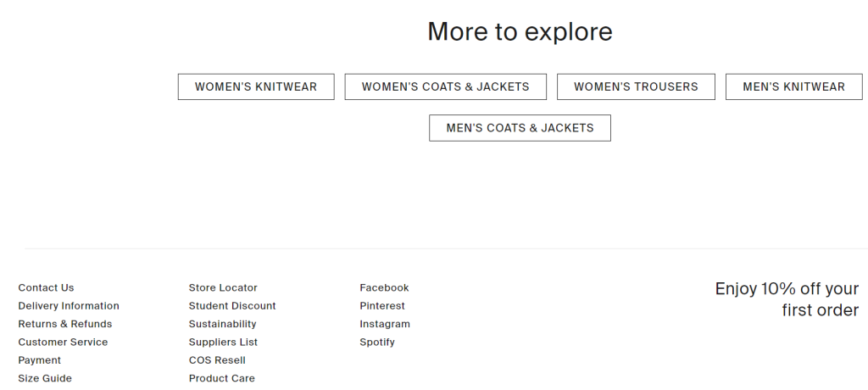Open Customer Service link
This screenshot has width=868, height=390.
tap(63, 343)
